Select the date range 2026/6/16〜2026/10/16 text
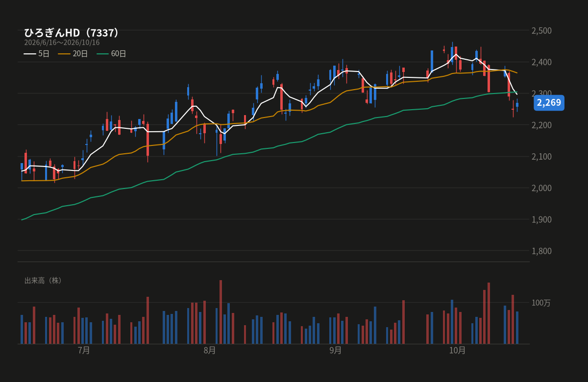 [x=62, y=43]
